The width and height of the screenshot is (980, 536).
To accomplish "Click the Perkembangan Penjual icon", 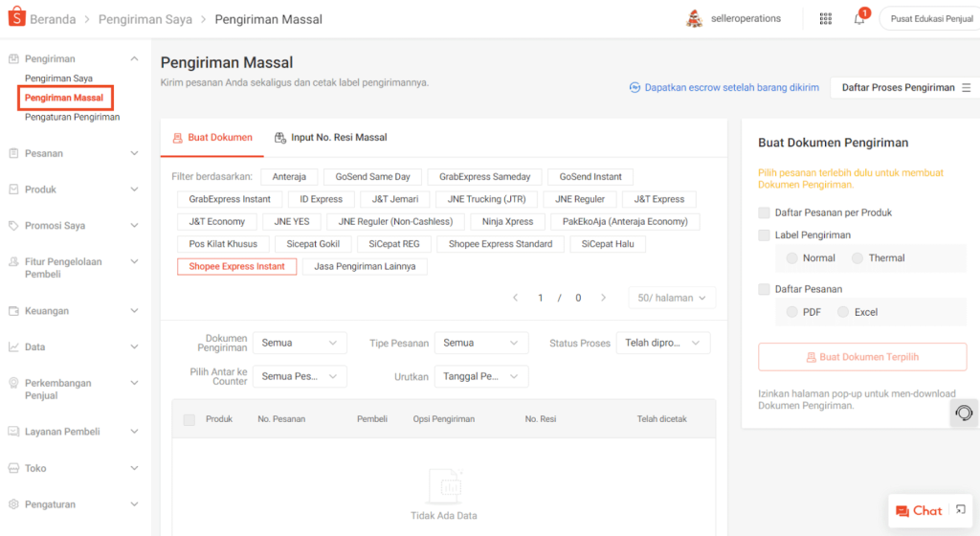I will tap(13, 383).
